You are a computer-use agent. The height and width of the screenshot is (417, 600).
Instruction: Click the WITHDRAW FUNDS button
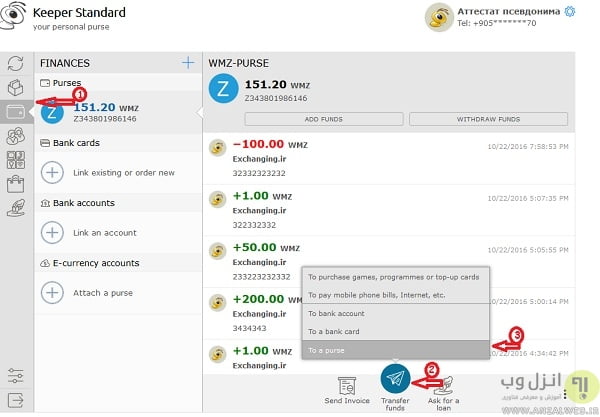click(488, 119)
